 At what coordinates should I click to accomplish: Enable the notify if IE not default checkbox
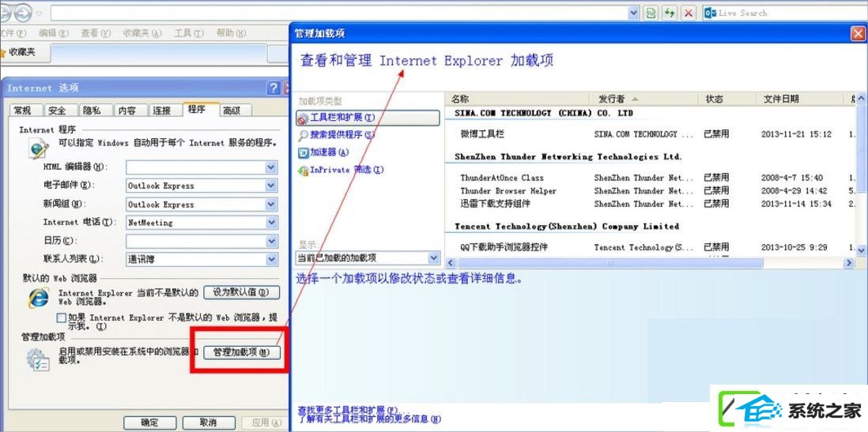tap(62, 318)
